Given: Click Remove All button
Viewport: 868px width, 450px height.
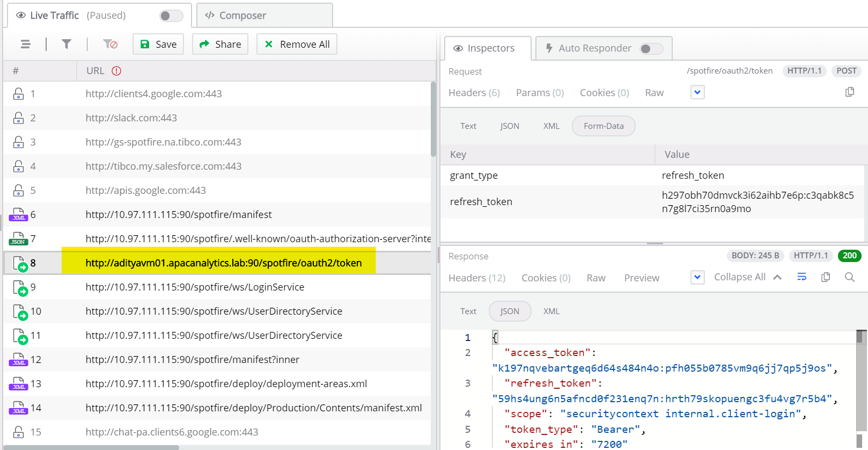Looking at the screenshot, I should click(297, 44).
